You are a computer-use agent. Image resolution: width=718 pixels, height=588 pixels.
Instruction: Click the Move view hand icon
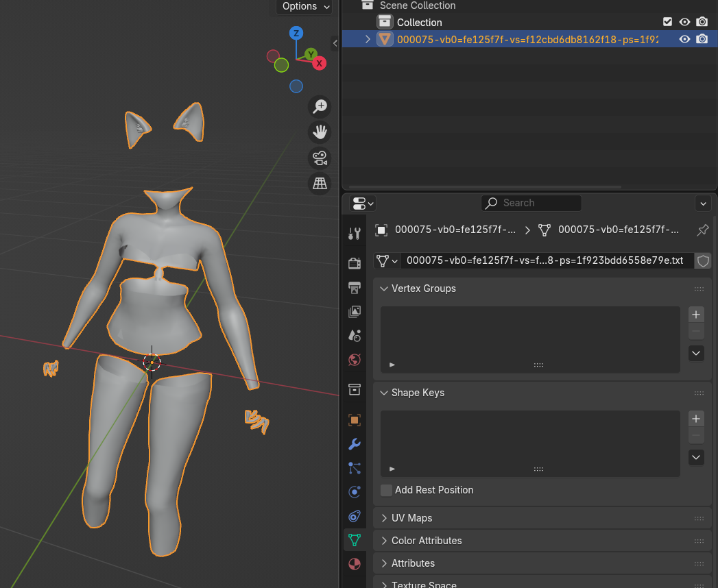click(x=320, y=132)
